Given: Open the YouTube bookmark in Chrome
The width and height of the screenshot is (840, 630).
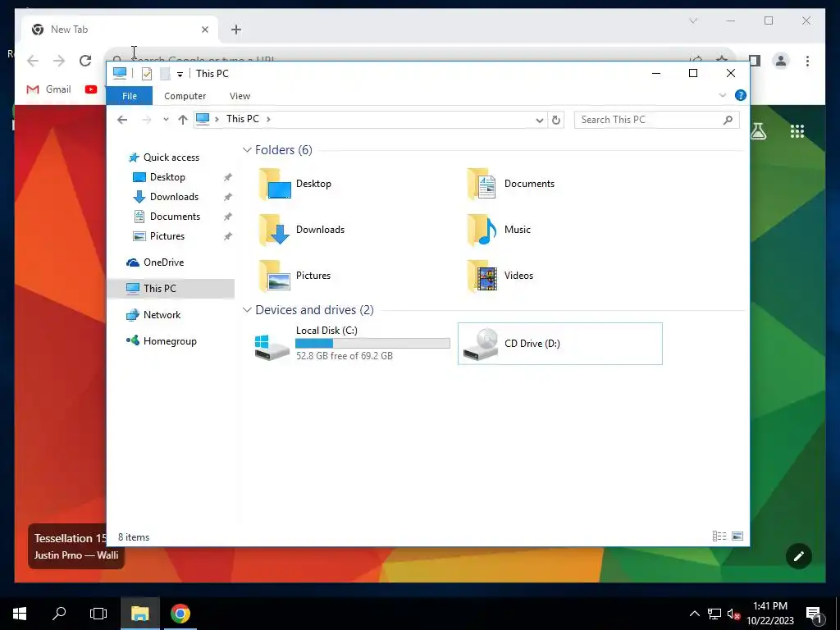Looking at the screenshot, I should pyautogui.click(x=91, y=89).
